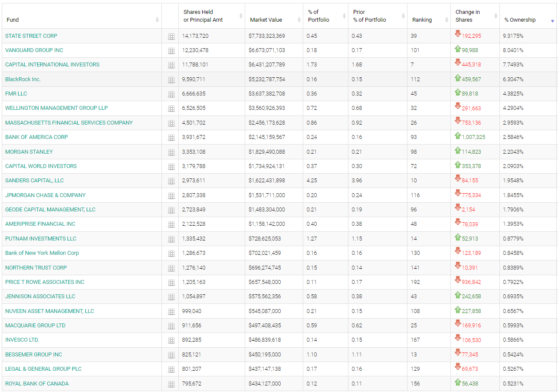Click grid icon in BlackRock Inc. row
Viewport: 558px width, 392px height.
171,80
